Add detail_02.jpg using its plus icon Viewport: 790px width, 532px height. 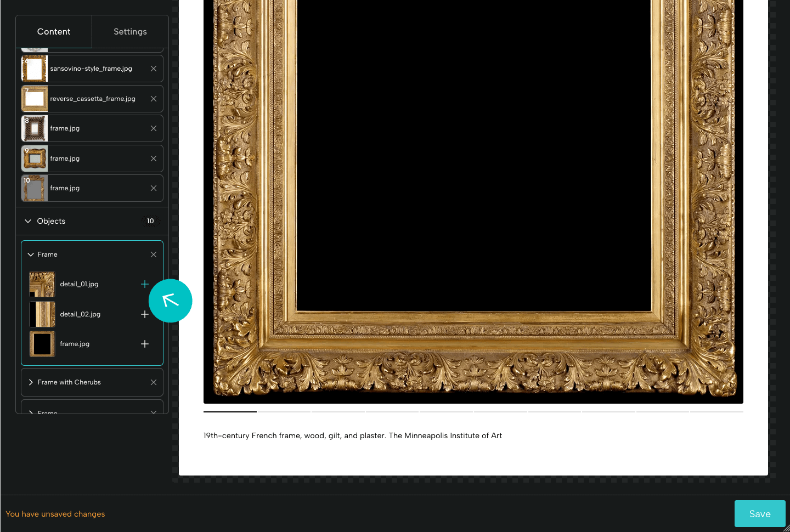[145, 314]
